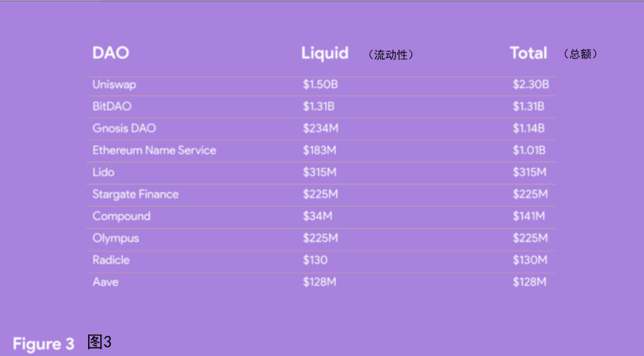644x356 pixels.
Task: Click the Liquid column header
Action: tap(325, 54)
